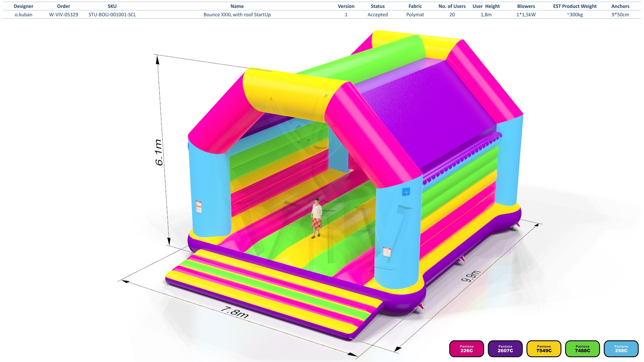The width and height of the screenshot is (644, 362).
Task: Click the warning label on the left pillar
Action: pos(199,206)
